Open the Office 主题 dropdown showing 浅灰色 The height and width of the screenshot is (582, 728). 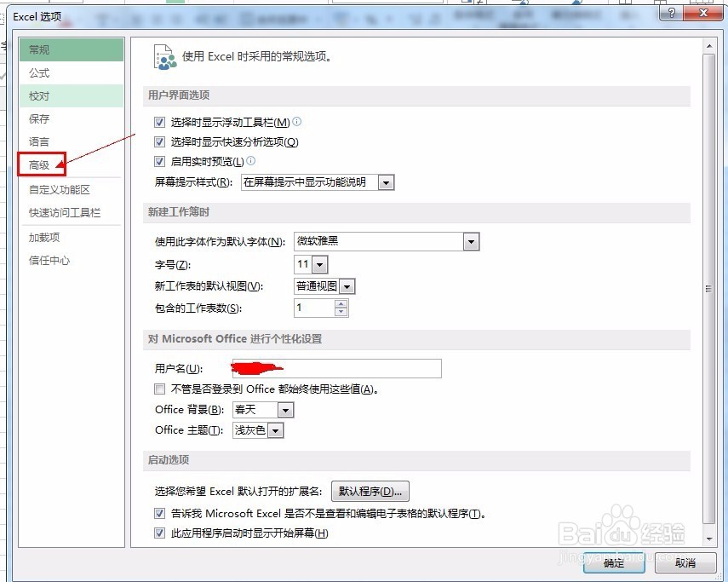click(x=276, y=430)
